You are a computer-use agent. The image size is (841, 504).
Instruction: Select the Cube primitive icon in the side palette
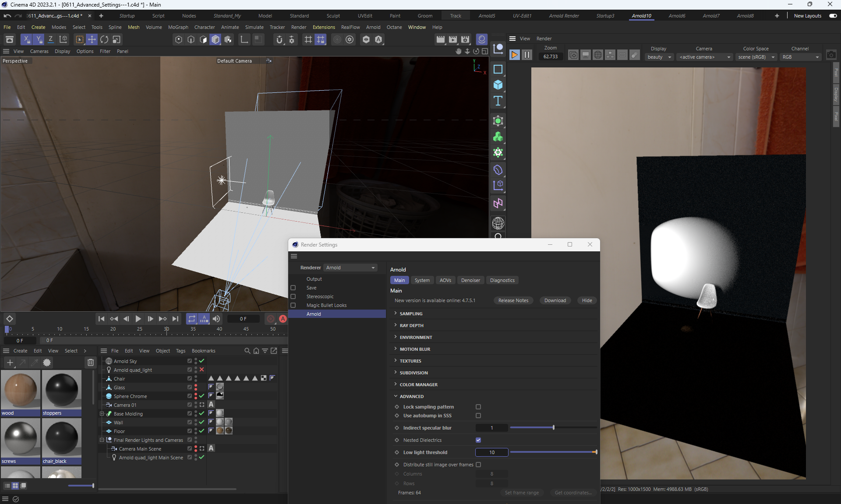pyautogui.click(x=498, y=85)
